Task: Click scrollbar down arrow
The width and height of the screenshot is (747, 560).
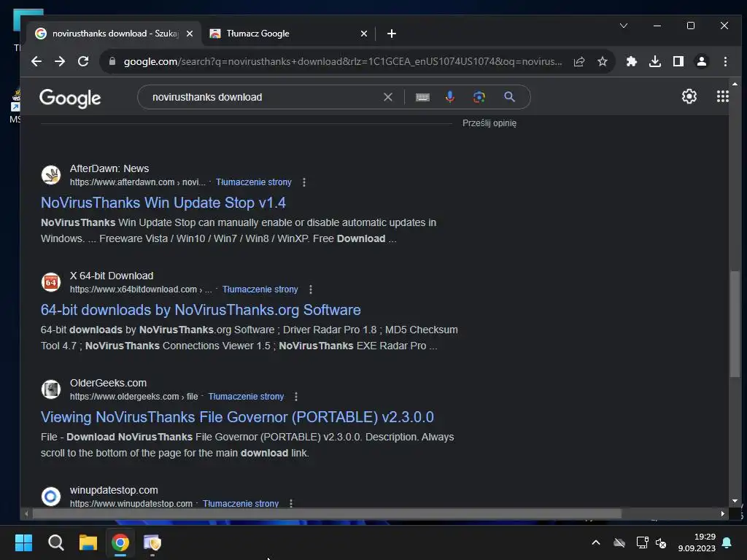Action: pyautogui.click(x=735, y=501)
